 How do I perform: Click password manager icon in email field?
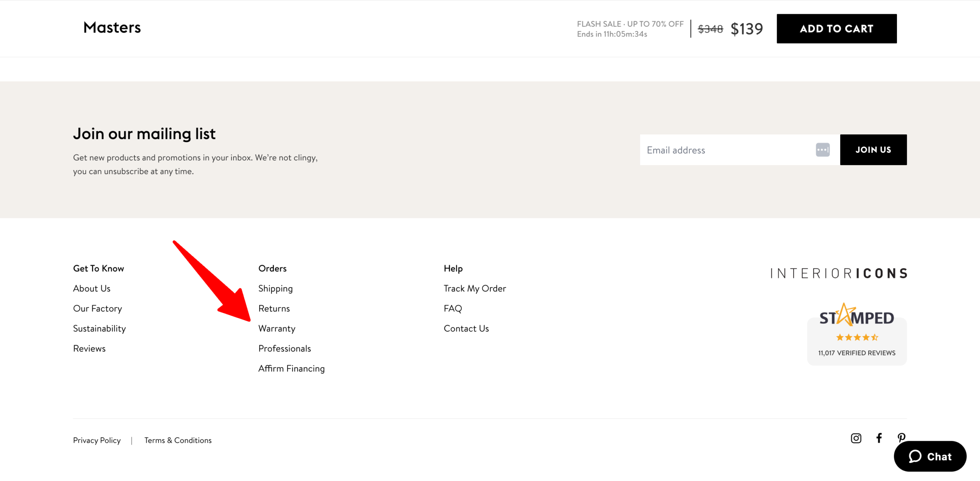822,150
